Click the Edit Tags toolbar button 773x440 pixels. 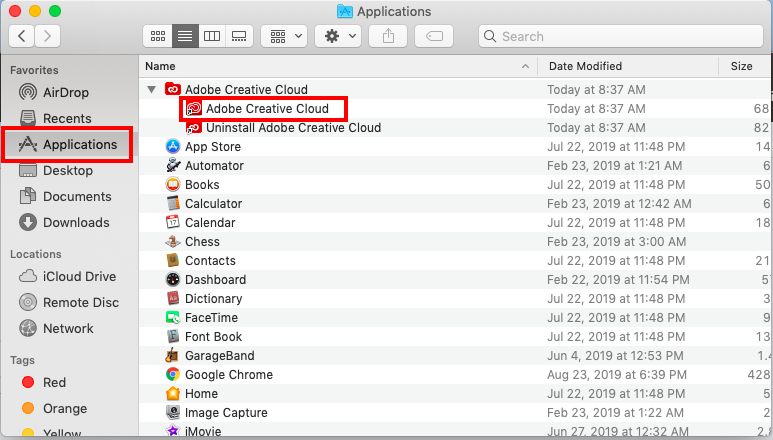point(434,36)
